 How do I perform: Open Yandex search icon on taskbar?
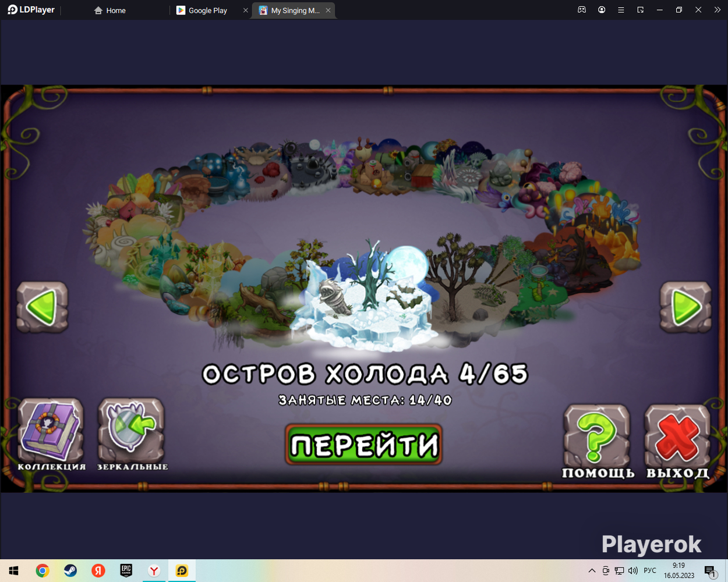[x=98, y=571]
